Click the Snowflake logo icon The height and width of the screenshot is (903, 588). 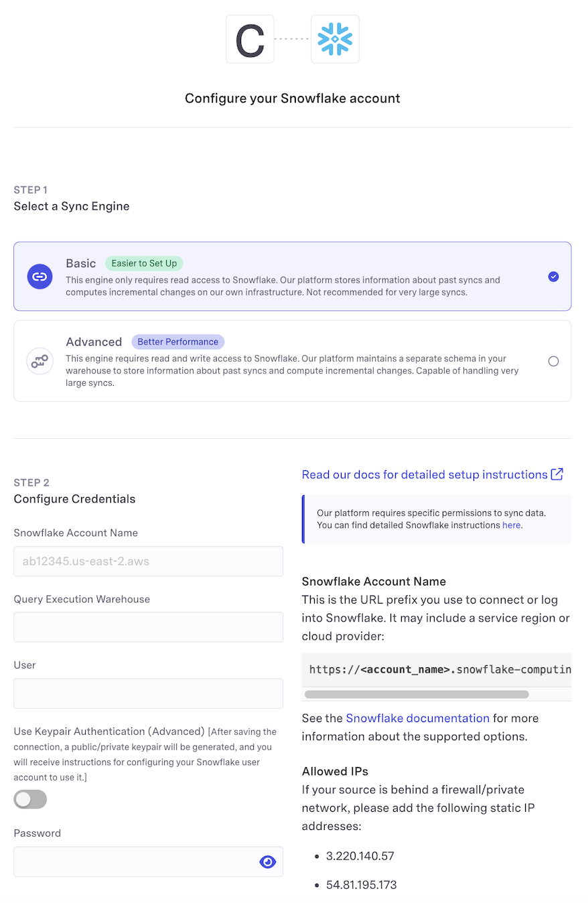(x=335, y=39)
